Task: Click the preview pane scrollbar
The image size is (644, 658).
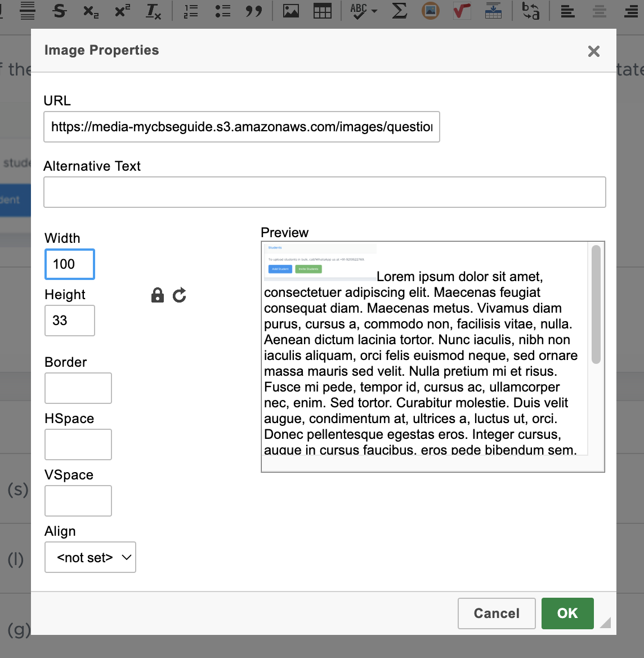Action: tap(596, 305)
